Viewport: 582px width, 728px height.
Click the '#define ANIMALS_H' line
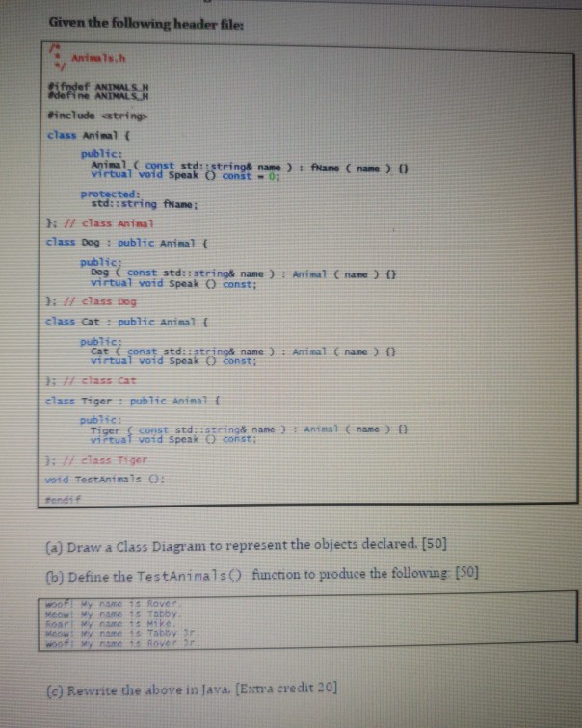98,96
